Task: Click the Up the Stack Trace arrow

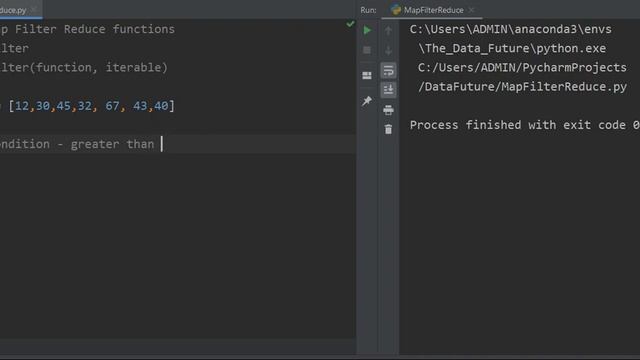Action: point(388,31)
